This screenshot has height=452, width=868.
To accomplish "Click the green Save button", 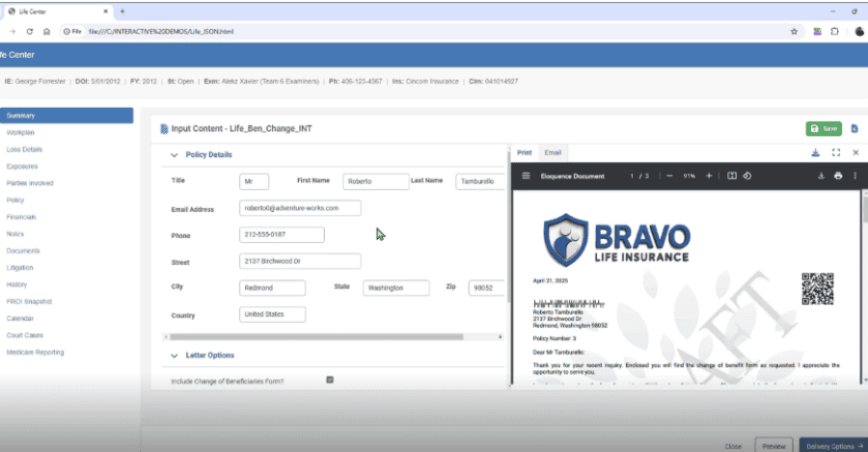I will (823, 128).
